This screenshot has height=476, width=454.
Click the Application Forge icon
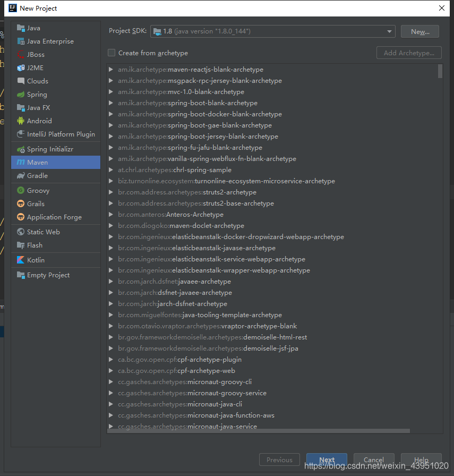21,217
